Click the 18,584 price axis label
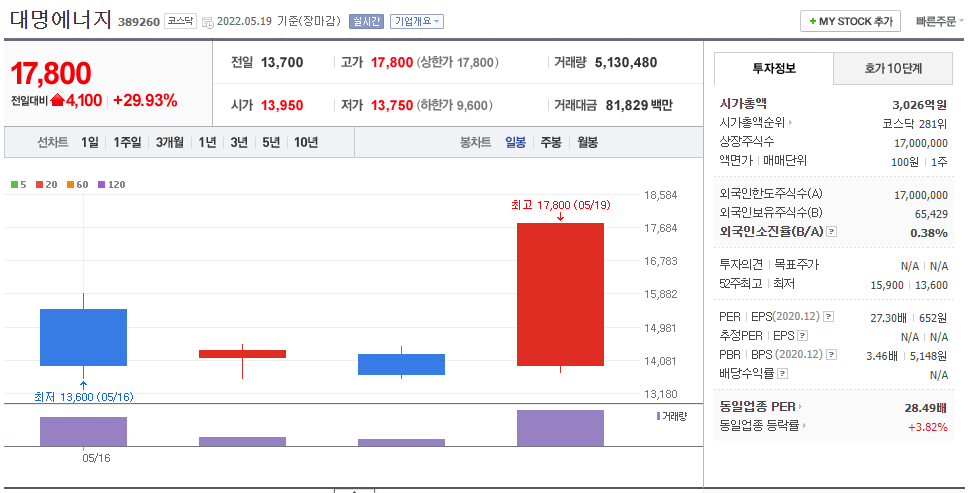Viewport: 969px width, 493px height. click(x=661, y=195)
